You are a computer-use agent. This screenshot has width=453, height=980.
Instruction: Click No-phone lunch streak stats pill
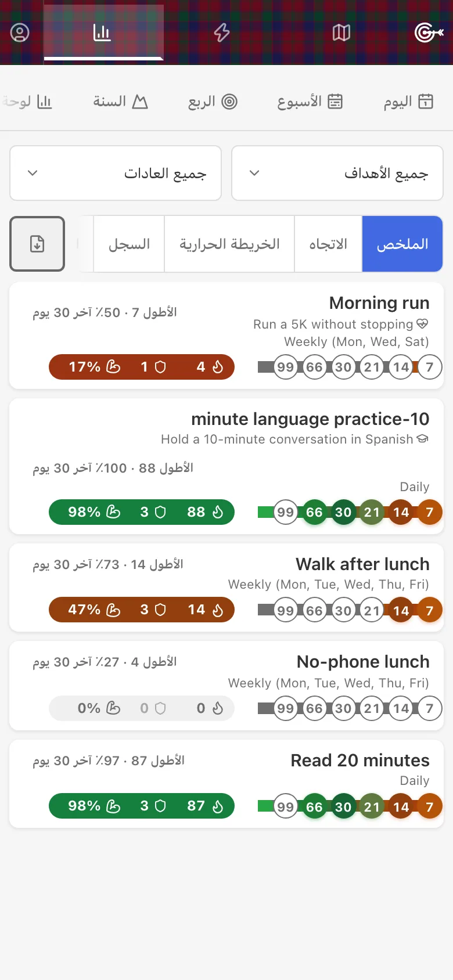coord(142,708)
